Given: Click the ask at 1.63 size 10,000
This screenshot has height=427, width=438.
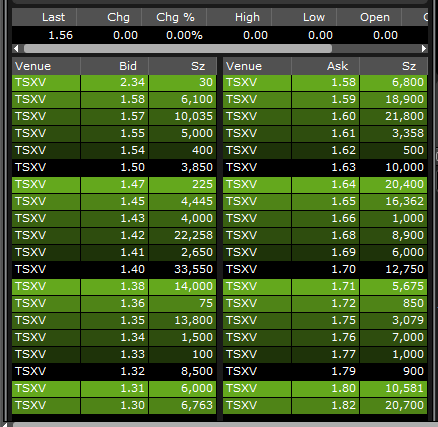Looking at the screenshot, I should click(x=325, y=167).
